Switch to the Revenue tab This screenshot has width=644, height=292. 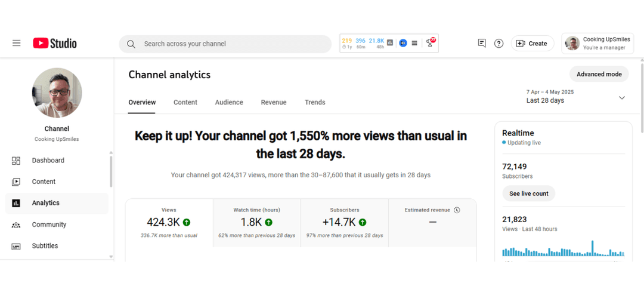pyautogui.click(x=274, y=102)
